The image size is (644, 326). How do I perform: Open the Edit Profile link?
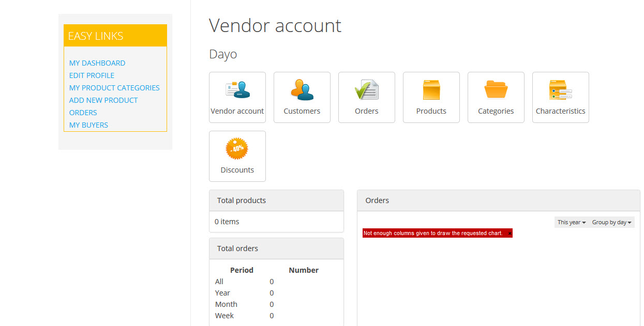[92, 75]
